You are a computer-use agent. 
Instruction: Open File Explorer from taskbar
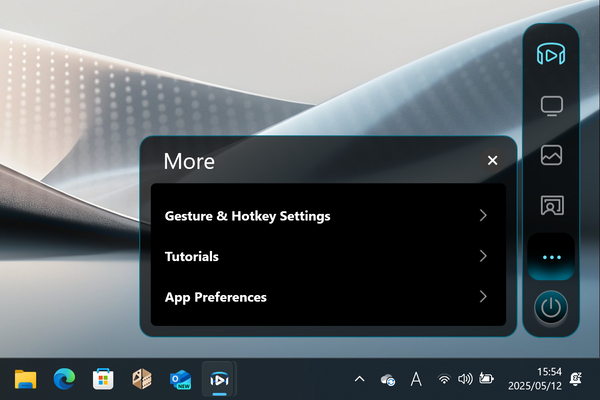(x=26, y=379)
